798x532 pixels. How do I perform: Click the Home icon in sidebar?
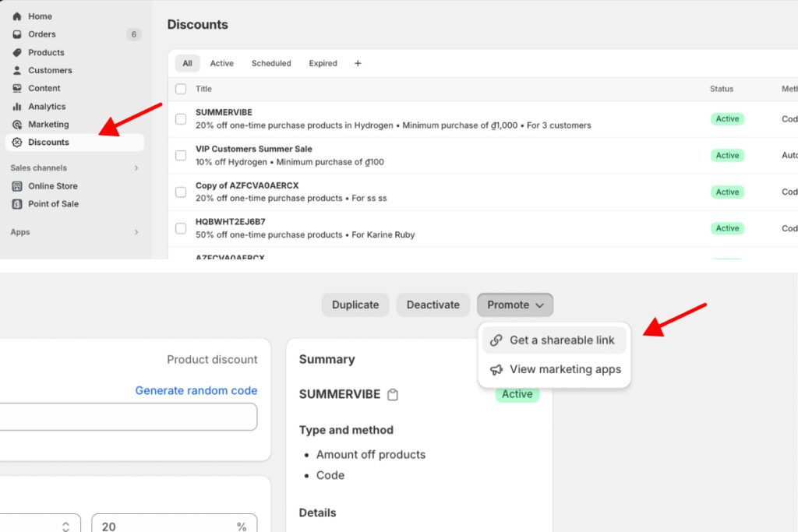coord(17,16)
